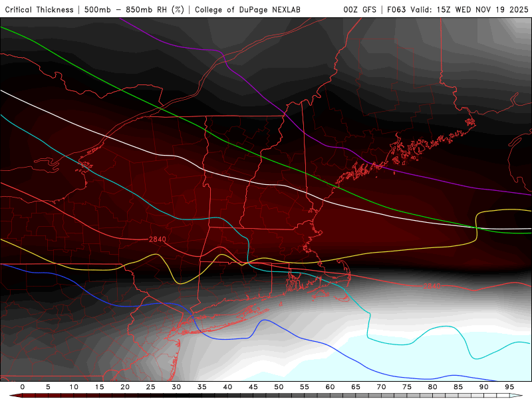Viewport: 532px width, 399px height.
Task: Click the 2840 contour label over the ocean
Action: (432, 286)
